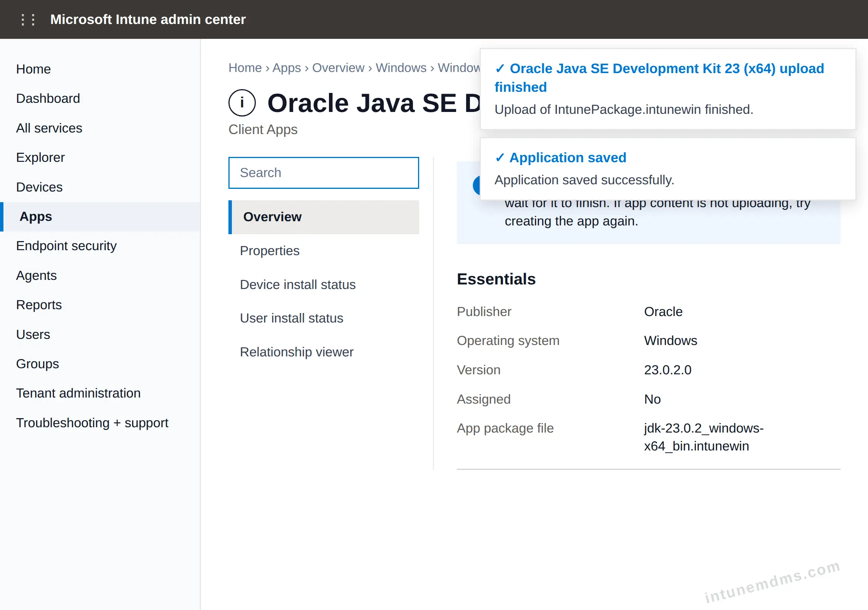Select the Overview tab of the app
Image resolution: width=868 pixels, height=610 pixels.
[324, 217]
